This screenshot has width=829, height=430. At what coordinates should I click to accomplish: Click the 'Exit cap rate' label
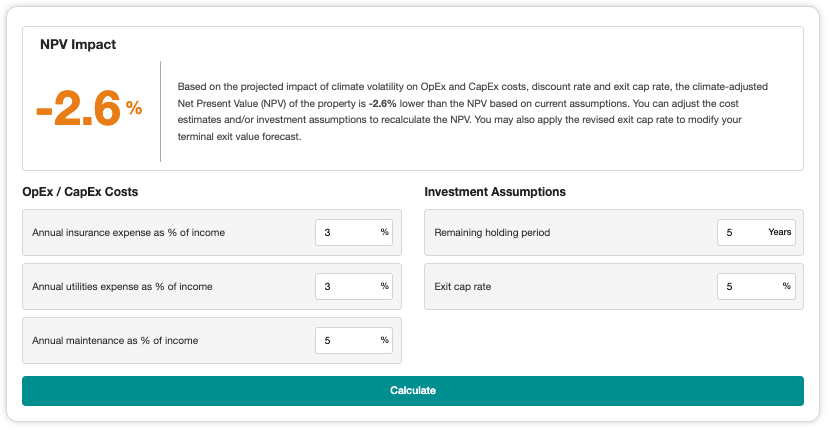tap(462, 287)
